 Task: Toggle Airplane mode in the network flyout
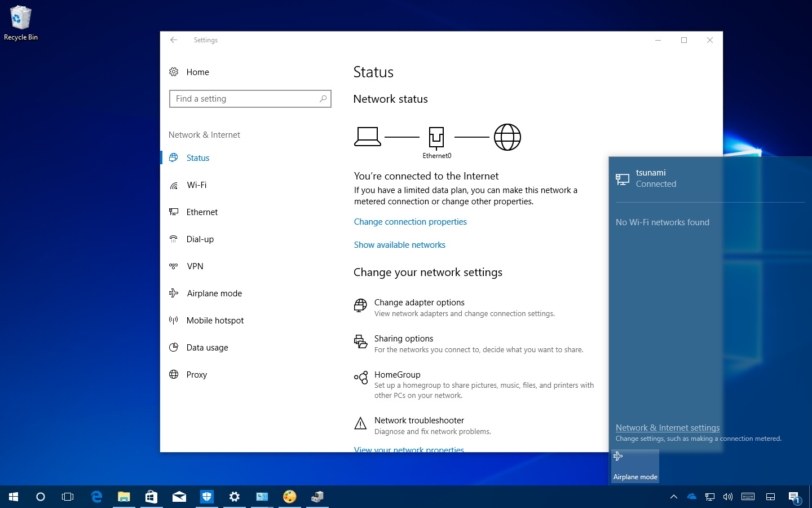pos(634,466)
